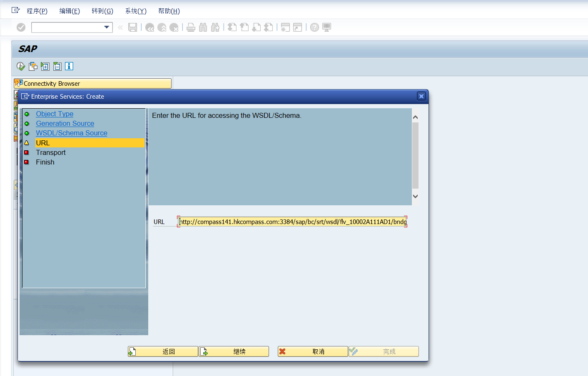Viewport: 588px width, 376px height.
Task: Click the Save floppy disk icon
Action: click(133, 27)
